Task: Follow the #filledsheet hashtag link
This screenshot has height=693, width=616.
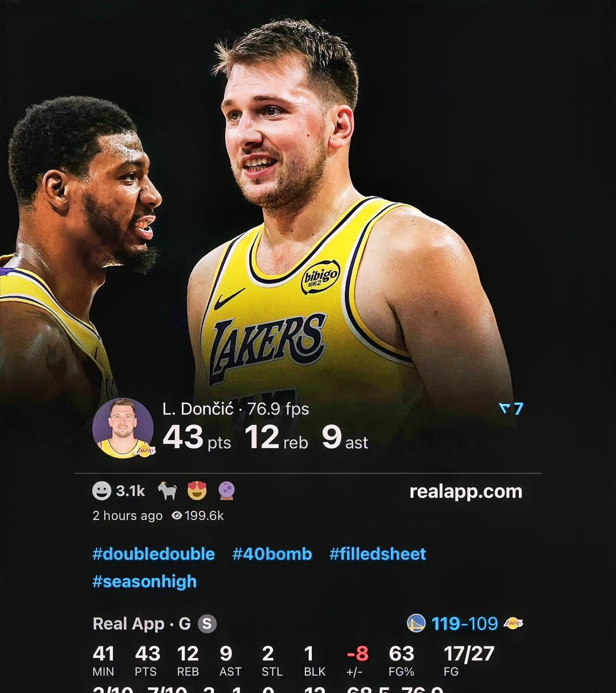Action: [378, 554]
